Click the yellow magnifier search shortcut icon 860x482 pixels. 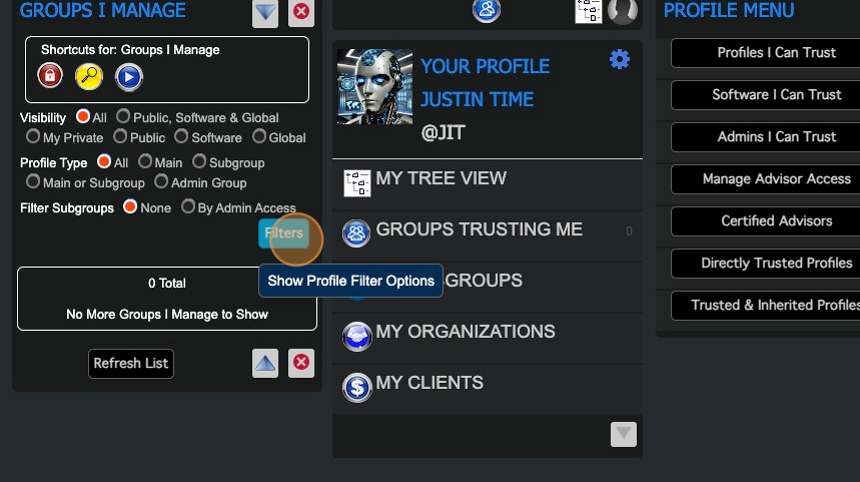89,76
